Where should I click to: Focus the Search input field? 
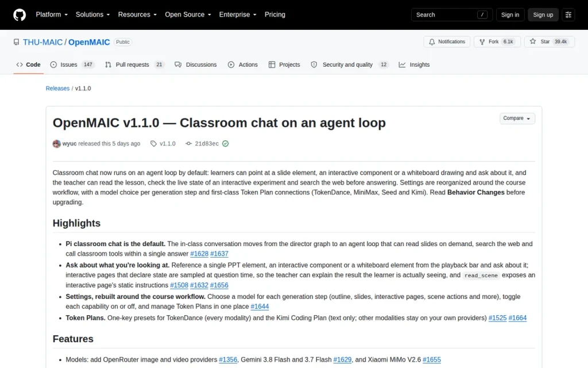pos(451,14)
